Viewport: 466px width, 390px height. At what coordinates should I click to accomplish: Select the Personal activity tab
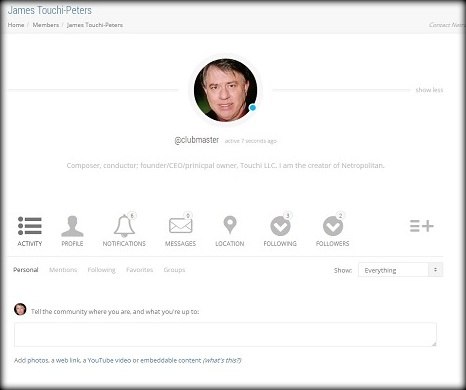pos(26,270)
